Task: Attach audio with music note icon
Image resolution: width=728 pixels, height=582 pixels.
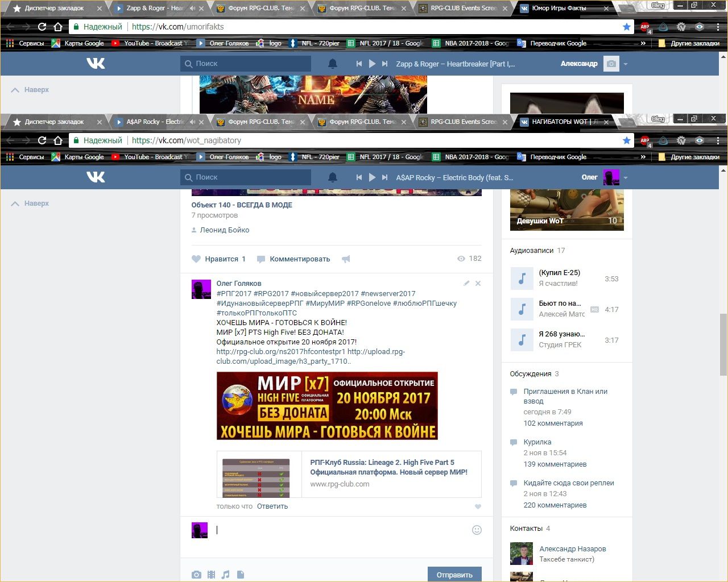Action: click(x=226, y=575)
